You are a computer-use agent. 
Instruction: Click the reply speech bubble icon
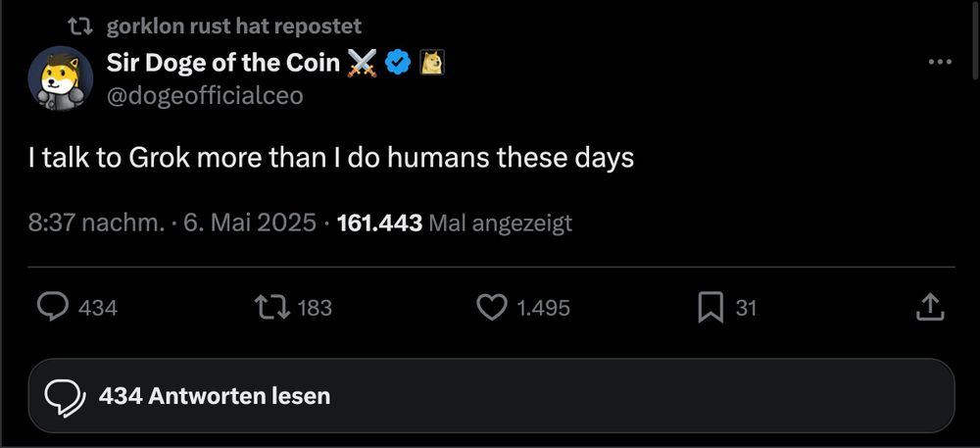point(53,308)
